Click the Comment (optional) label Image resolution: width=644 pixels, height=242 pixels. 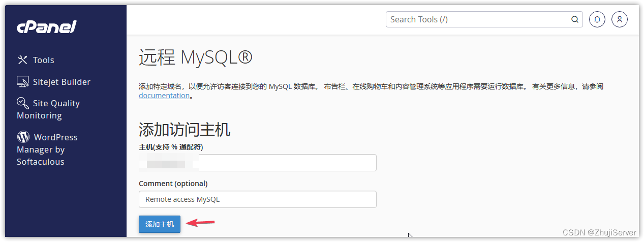[173, 184]
